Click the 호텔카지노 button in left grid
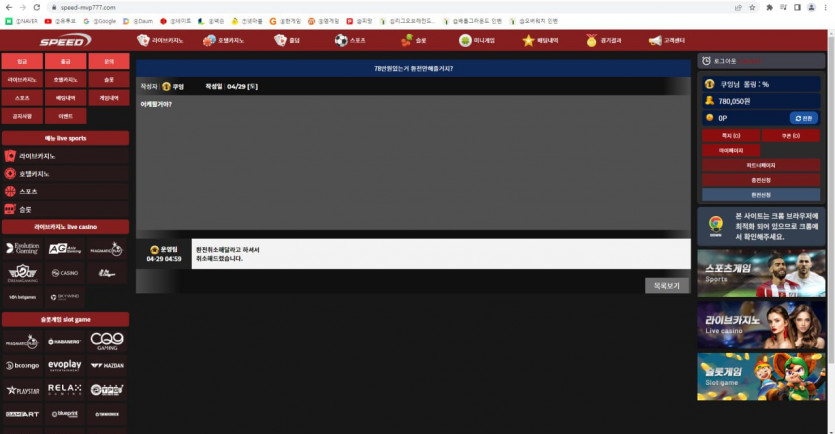Viewport: 835px width, 434px height. tap(66, 80)
